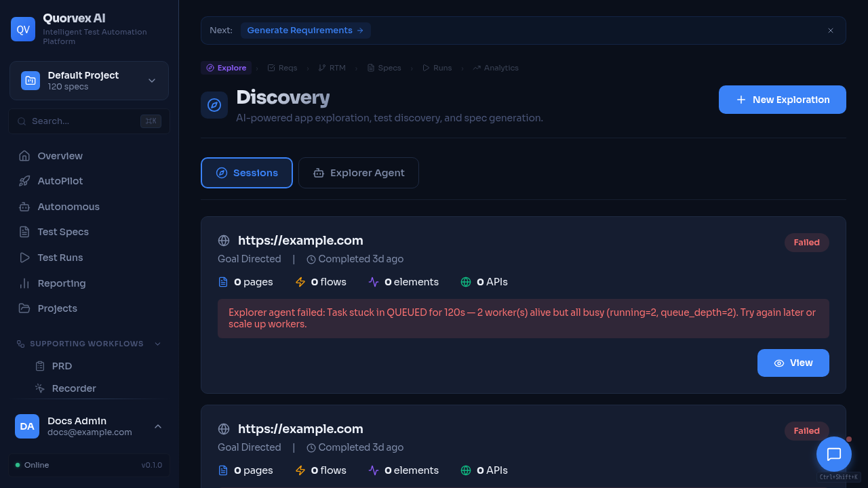Click the Online status indicator
The width and height of the screenshot is (868, 488).
tap(32, 465)
